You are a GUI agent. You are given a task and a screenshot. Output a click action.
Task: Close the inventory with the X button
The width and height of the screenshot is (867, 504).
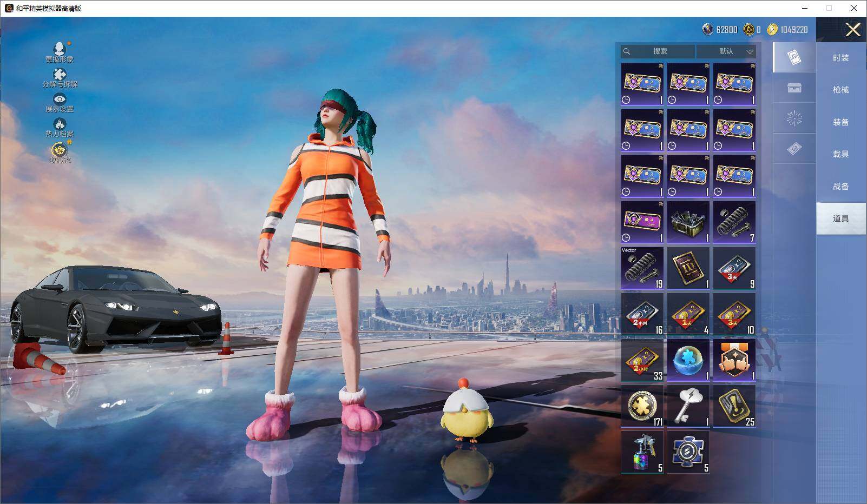tap(853, 30)
